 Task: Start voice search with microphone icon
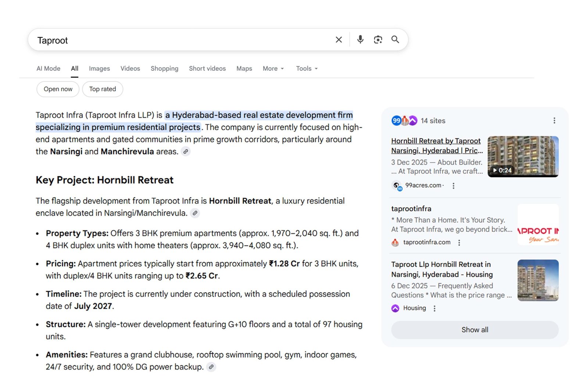tap(360, 40)
